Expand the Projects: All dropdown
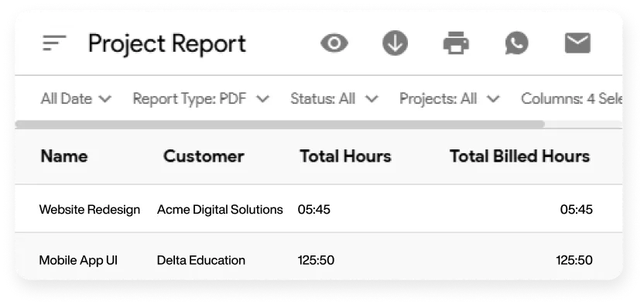The image size is (644, 305). coord(449,99)
